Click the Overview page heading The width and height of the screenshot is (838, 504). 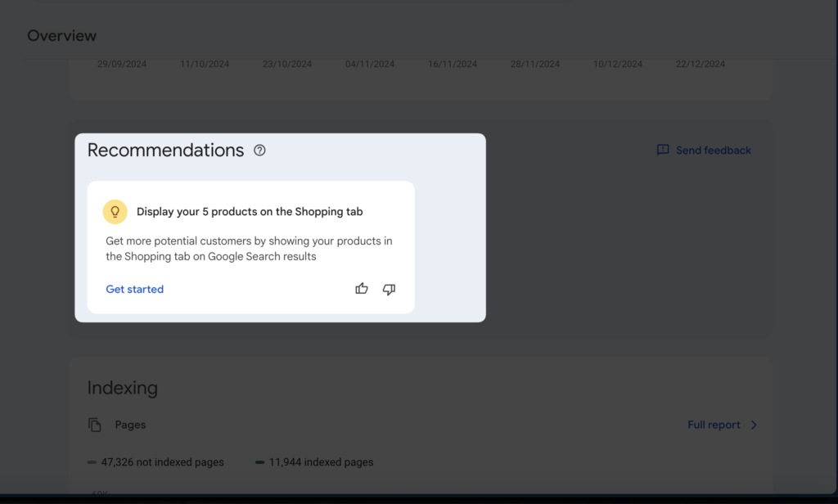coord(61,36)
